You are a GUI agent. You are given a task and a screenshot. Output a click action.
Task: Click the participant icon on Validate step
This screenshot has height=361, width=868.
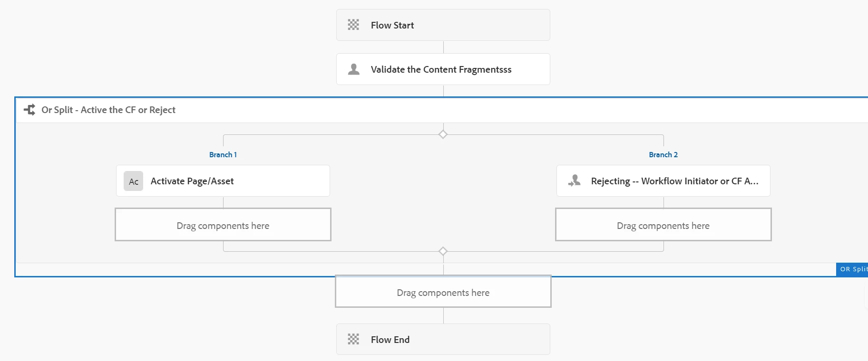click(354, 69)
